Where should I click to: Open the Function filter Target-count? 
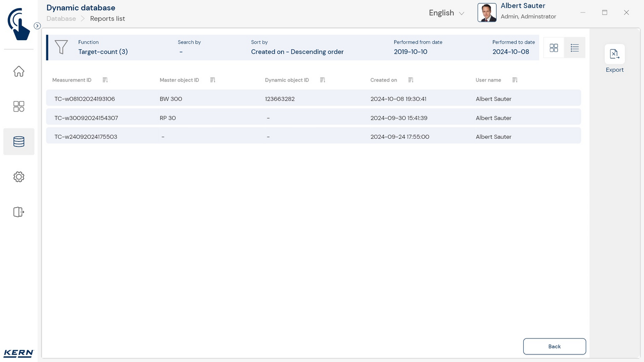click(x=103, y=52)
